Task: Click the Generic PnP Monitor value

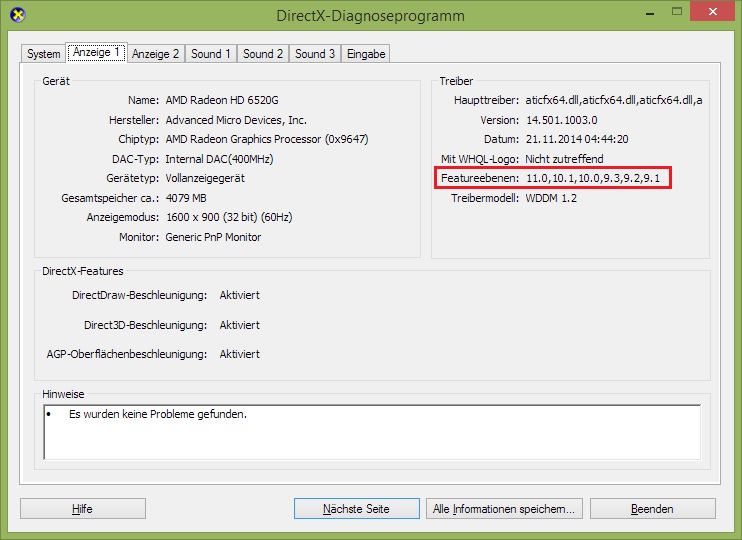Action: (213, 237)
